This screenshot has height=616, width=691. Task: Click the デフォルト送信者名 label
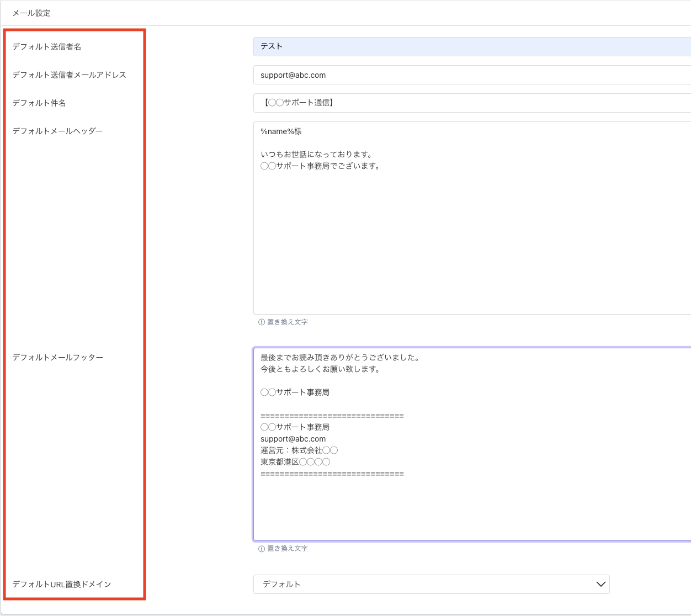pyautogui.click(x=47, y=47)
